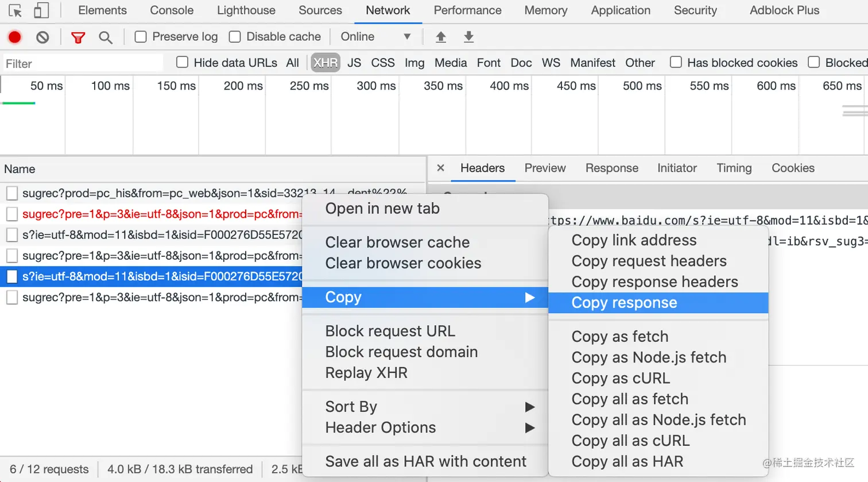Viewport: 868px width, 482px height.
Task: Open the Initiator tab
Action: (677, 168)
